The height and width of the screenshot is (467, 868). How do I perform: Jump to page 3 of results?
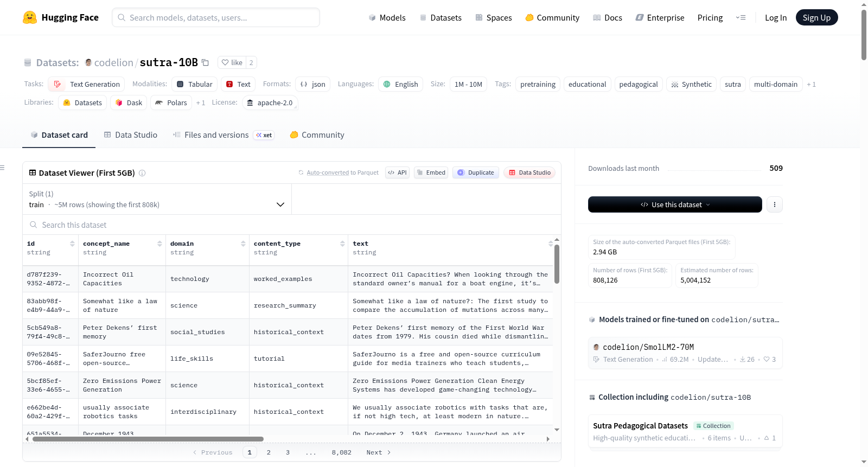288,452
